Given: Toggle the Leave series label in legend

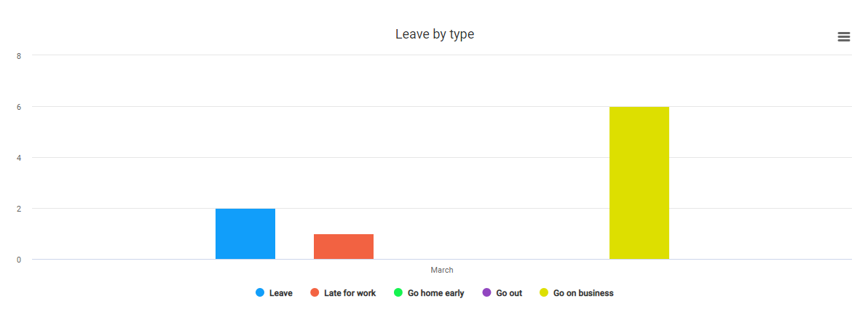Looking at the screenshot, I should tap(280, 293).
